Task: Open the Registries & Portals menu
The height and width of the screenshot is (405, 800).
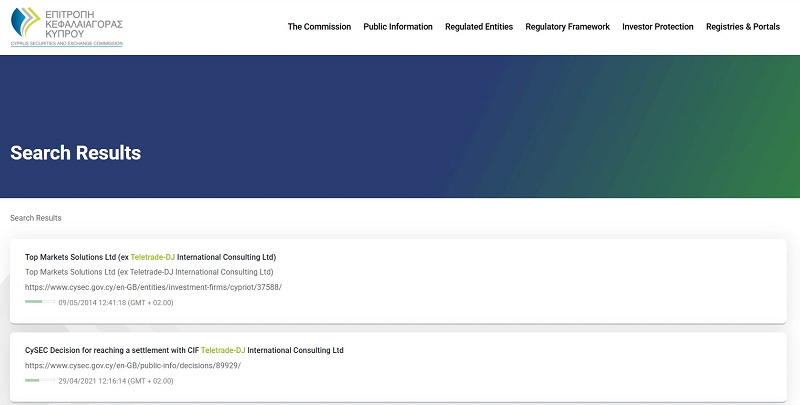Action: pos(743,27)
